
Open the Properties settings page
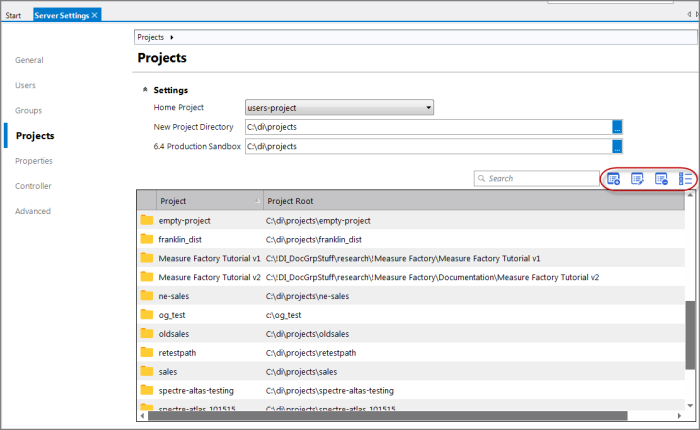(33, 161)
